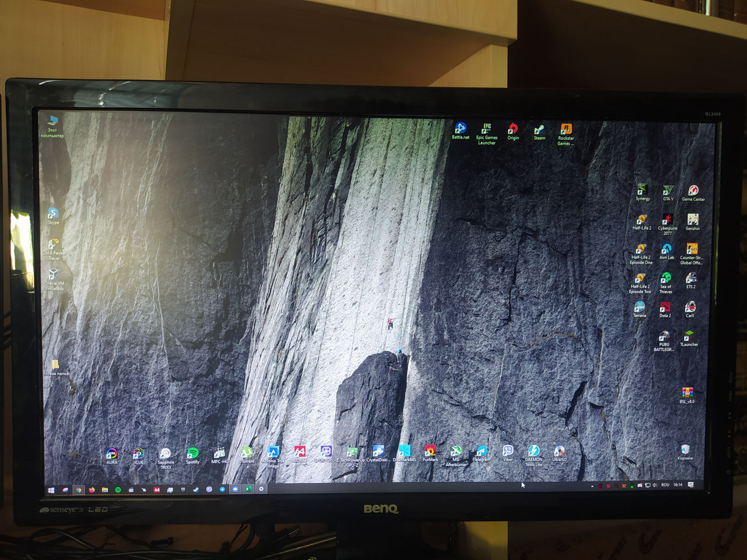Open the Game Center shortcut
This screenshot has height=560, width=747.
[x=693, y=193]
